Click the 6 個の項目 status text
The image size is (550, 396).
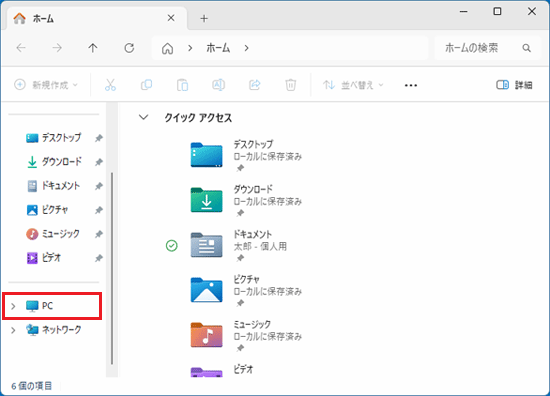pyautogui.click(x=32, y=386)
